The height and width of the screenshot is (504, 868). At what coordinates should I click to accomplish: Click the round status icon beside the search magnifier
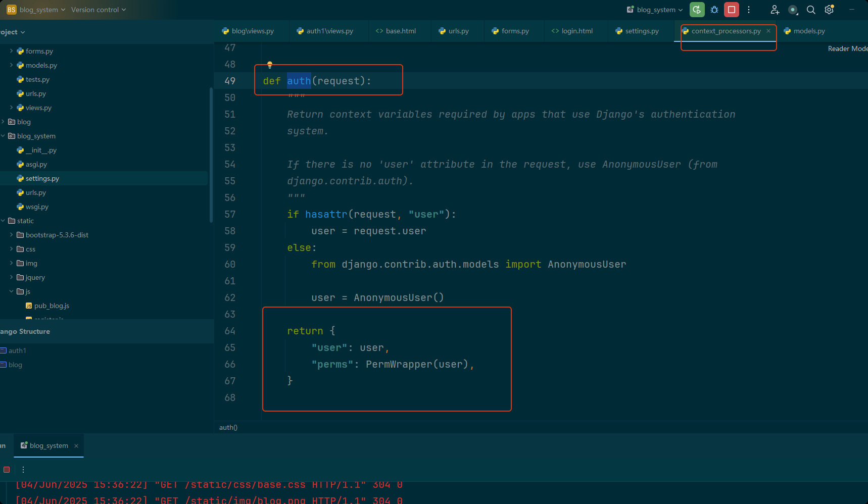[x=793, y=10]
